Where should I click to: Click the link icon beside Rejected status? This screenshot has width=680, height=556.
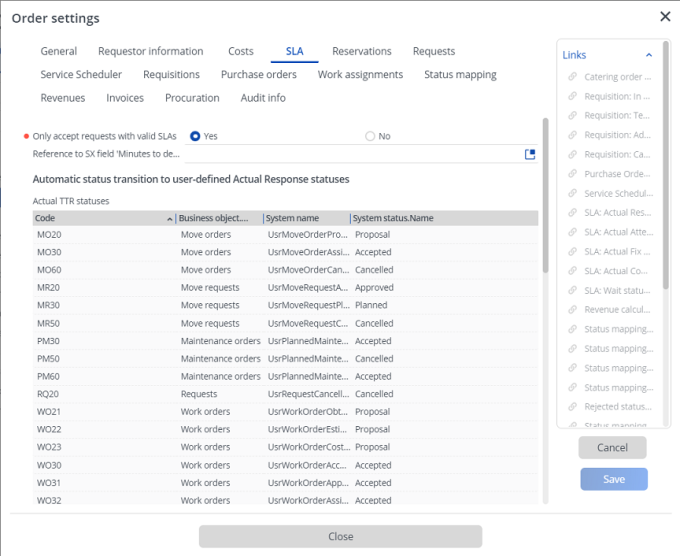572,407
